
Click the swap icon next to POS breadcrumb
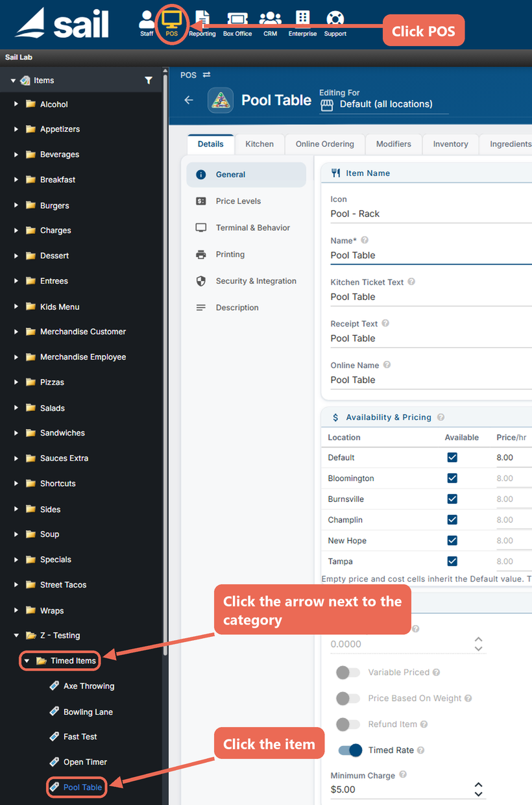coord(206,75)
